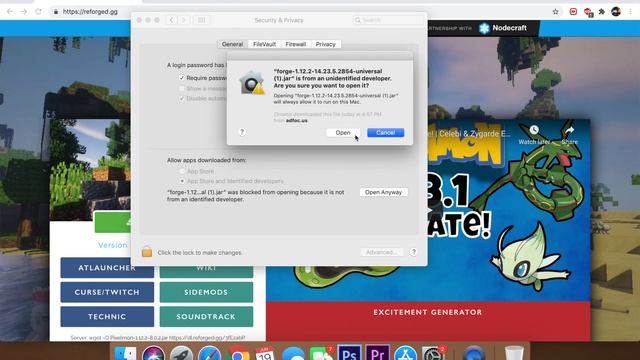Open Photoshop from the Dock

[349, 353]
